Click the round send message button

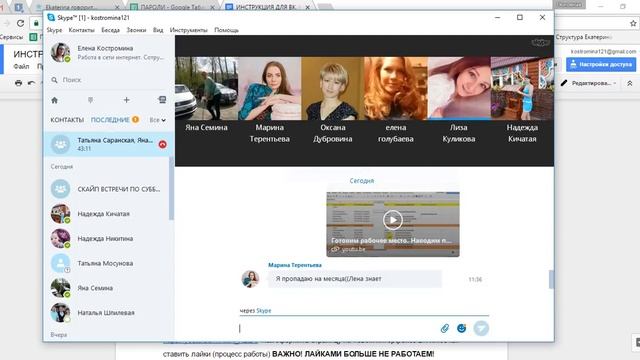[x=481, y=328]
